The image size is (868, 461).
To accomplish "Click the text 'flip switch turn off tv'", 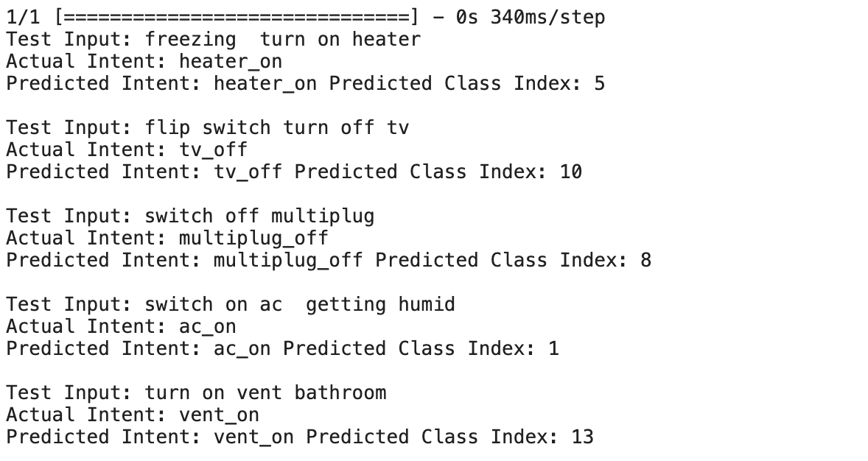I will click(276, 127).
